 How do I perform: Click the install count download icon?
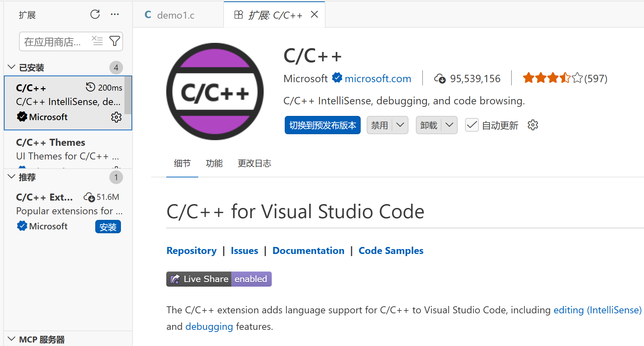(440, 78)
